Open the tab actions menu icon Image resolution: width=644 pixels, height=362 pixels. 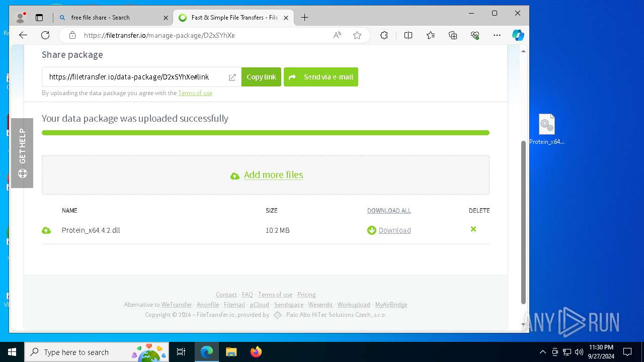[39, 18]
